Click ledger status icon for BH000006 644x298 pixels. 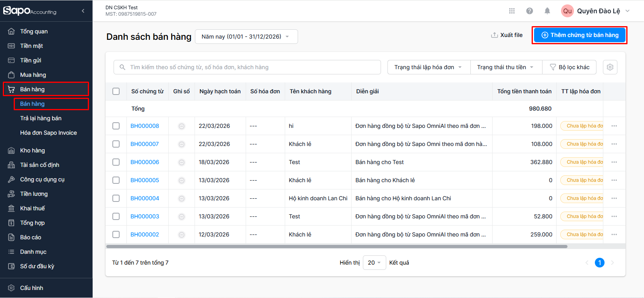point(182,162)
